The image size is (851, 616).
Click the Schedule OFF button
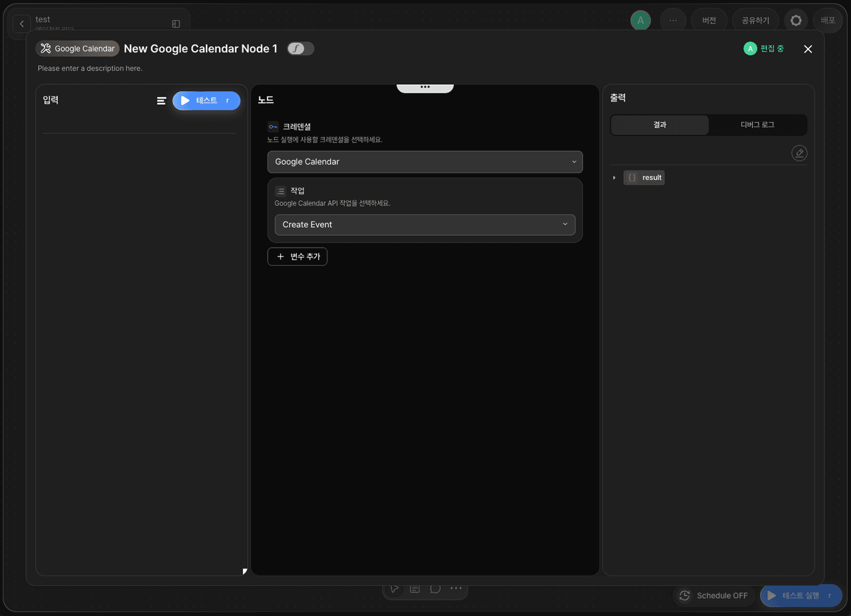click(x=714, y=596)
